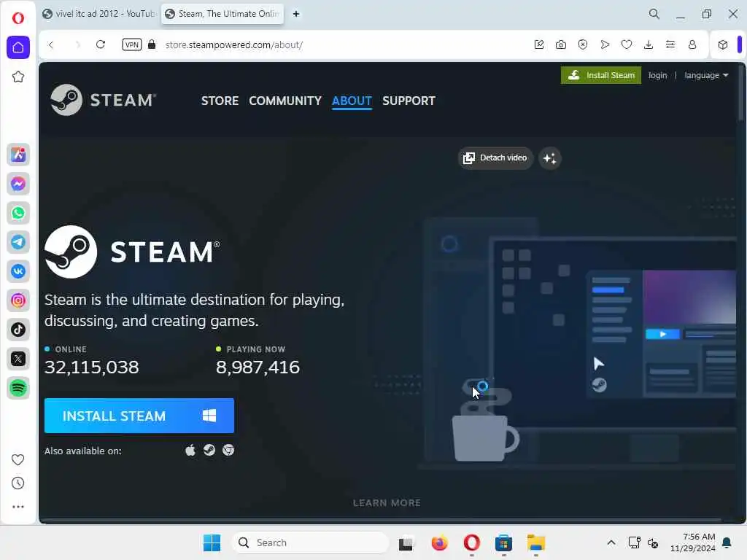Open the notifications bell

[727, 542]
